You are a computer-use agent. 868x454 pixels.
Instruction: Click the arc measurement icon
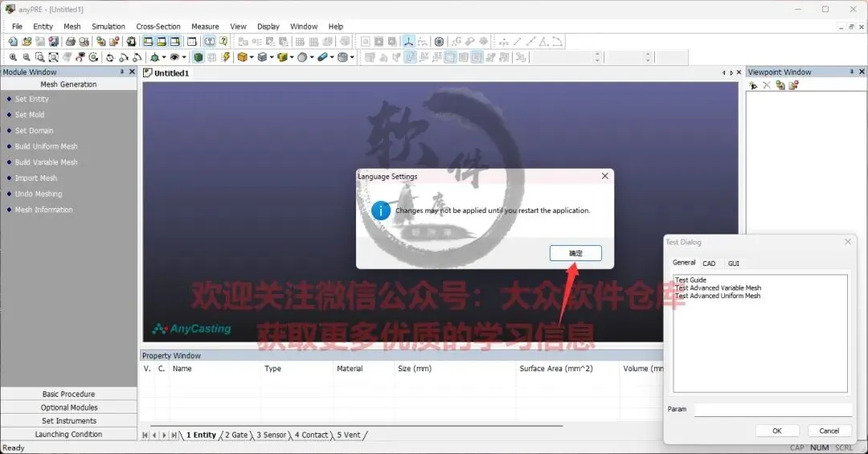557,42
